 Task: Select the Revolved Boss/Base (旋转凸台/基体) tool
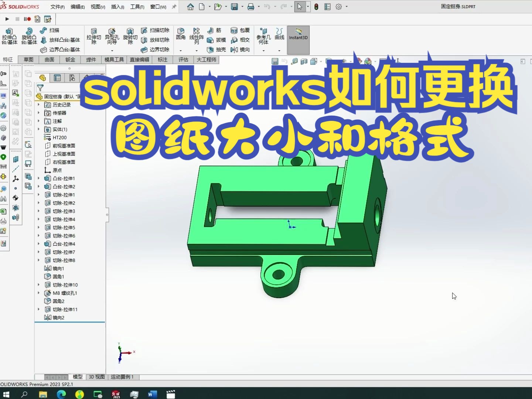29,36
